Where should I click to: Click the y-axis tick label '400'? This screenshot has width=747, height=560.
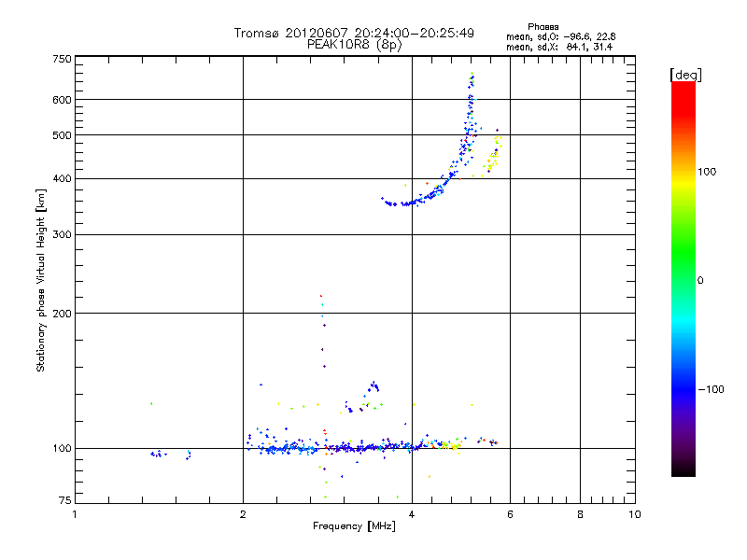[62, 178]
